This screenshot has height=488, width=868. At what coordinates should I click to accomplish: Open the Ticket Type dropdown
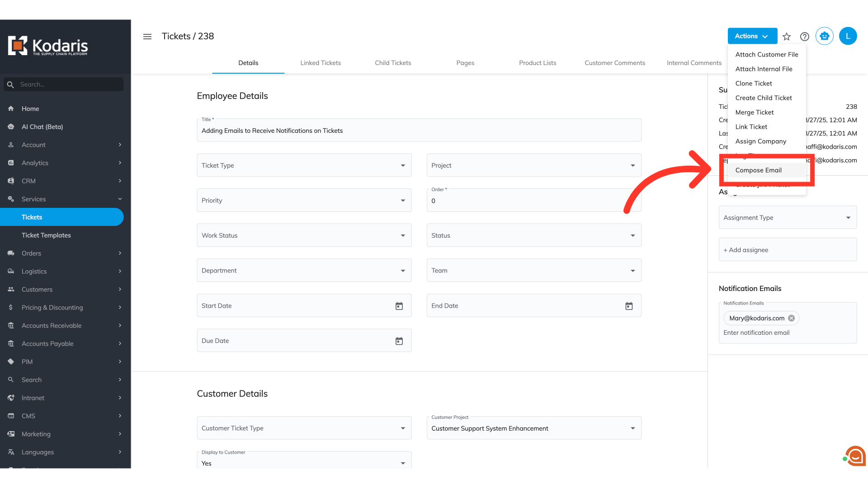coord(304,165)
